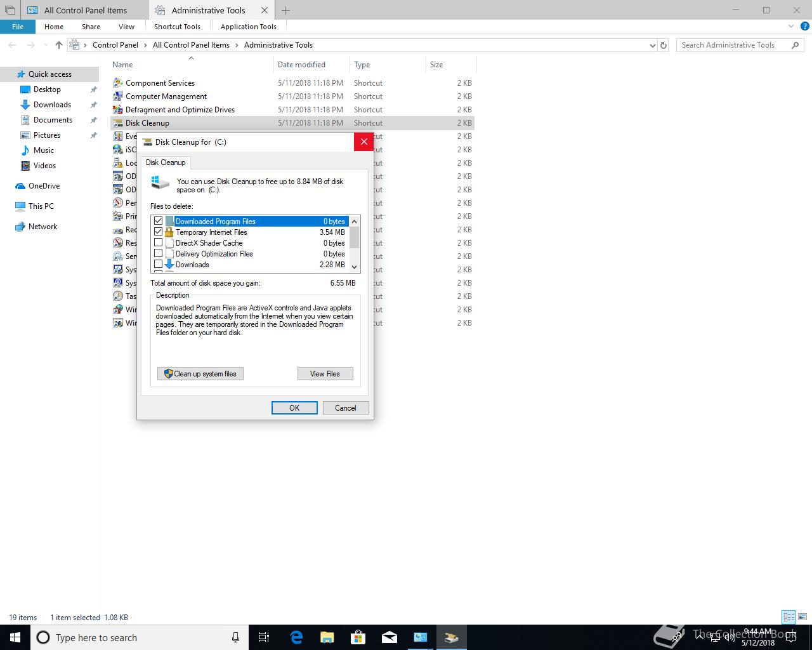The image size is (812, 650).
Task: Check the DirectX Shader Cache checkbox
Action: click(x=159, y=242)
